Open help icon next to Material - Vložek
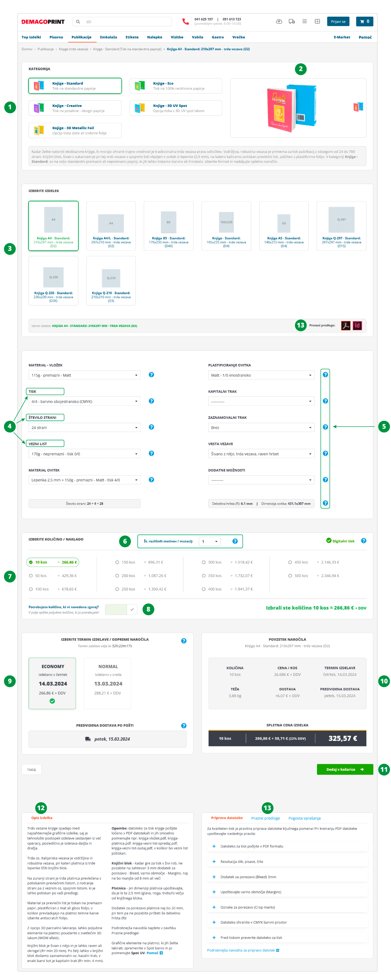Screen dimensions: 391x980 (x=151, y=375)
